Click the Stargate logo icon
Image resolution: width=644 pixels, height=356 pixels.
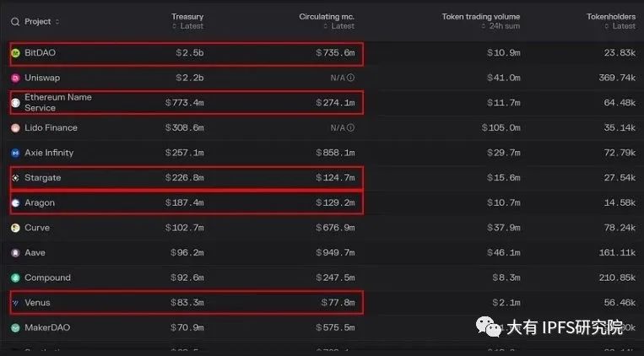(x=15, y=178)
